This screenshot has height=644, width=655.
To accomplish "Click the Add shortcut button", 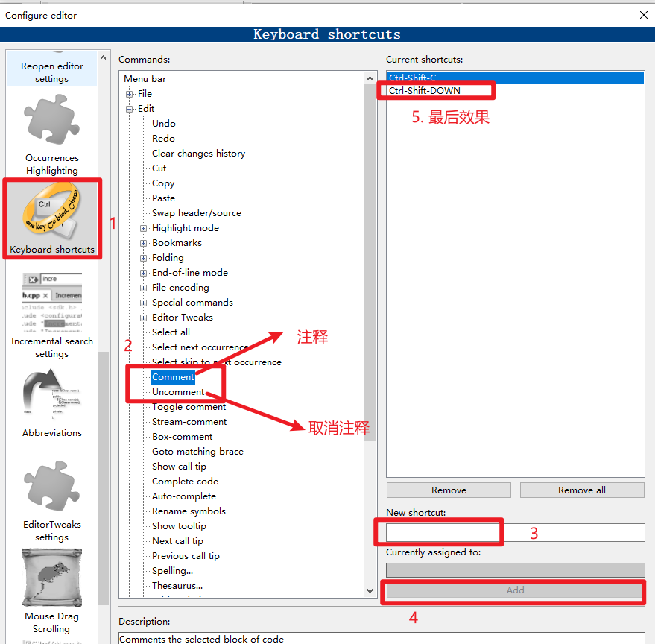I will (515, 590).
